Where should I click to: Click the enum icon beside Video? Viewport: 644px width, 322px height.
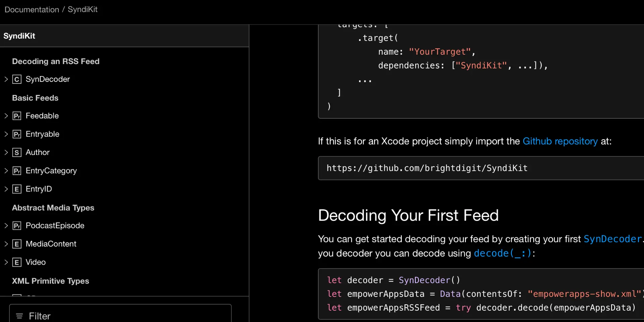point(17,262)
